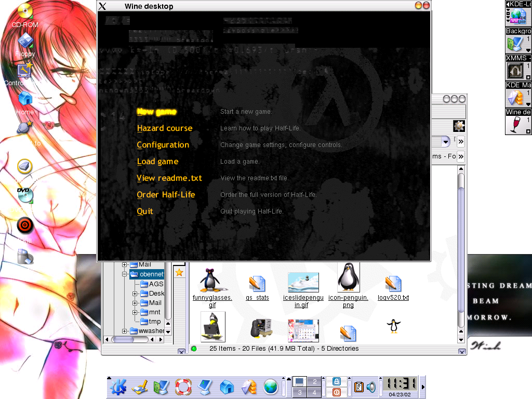Viewport: 532px width, 399px height.
Task: Select Order Half-Life option
Action: 166,195
